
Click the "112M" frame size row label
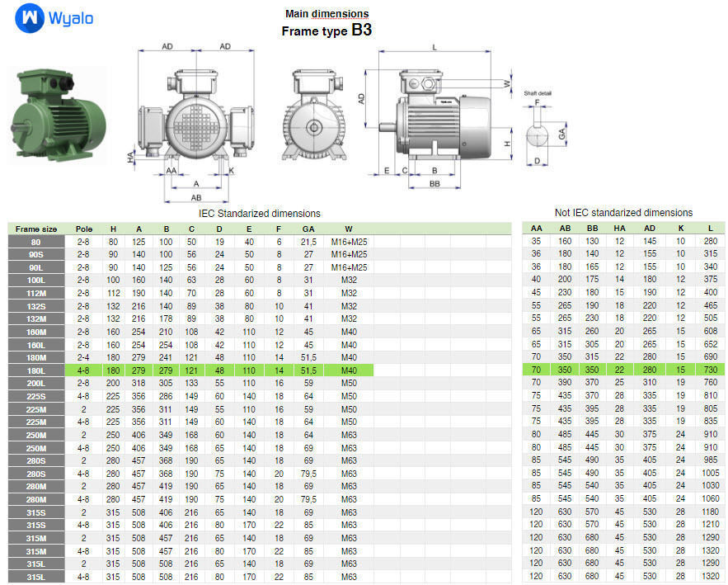35,293
